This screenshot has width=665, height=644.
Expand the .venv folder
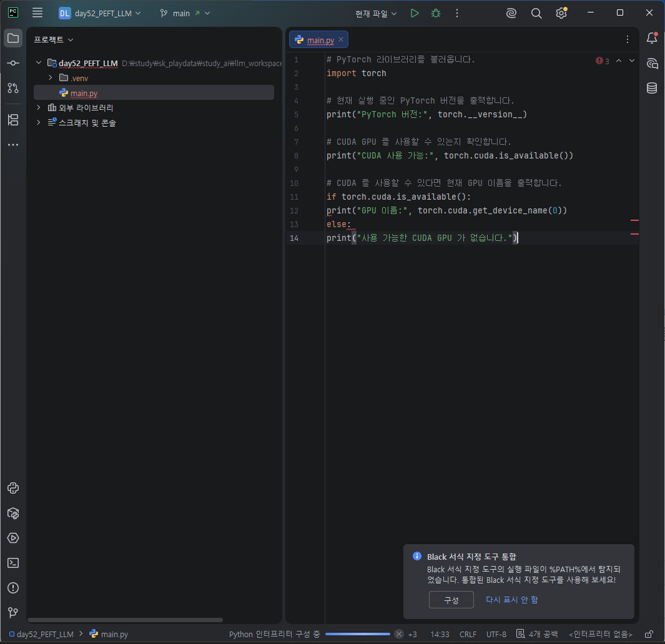pos(51,77)
